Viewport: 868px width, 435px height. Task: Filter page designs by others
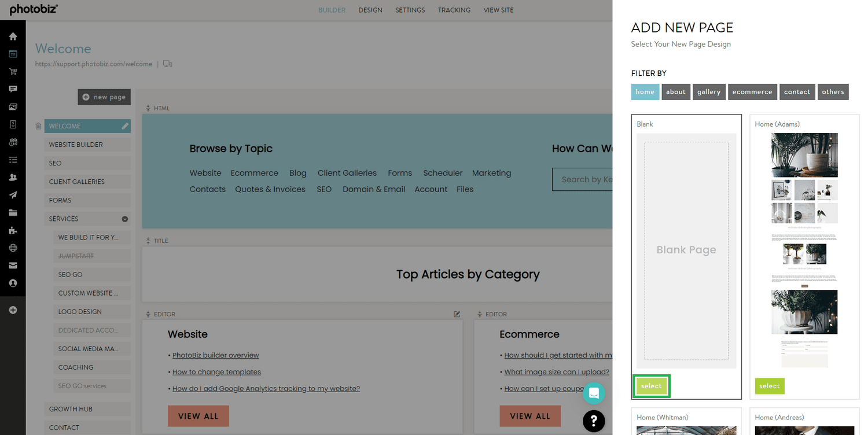click(833, 91)
